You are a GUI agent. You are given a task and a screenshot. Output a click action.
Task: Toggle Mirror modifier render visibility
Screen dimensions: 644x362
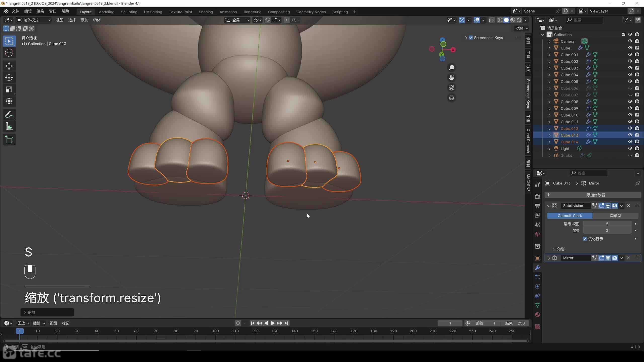coord(615,258)
